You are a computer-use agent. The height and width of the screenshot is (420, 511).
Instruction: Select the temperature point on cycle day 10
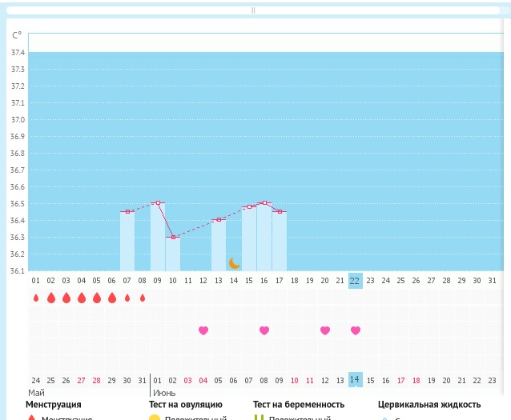[x=173, y=237]
